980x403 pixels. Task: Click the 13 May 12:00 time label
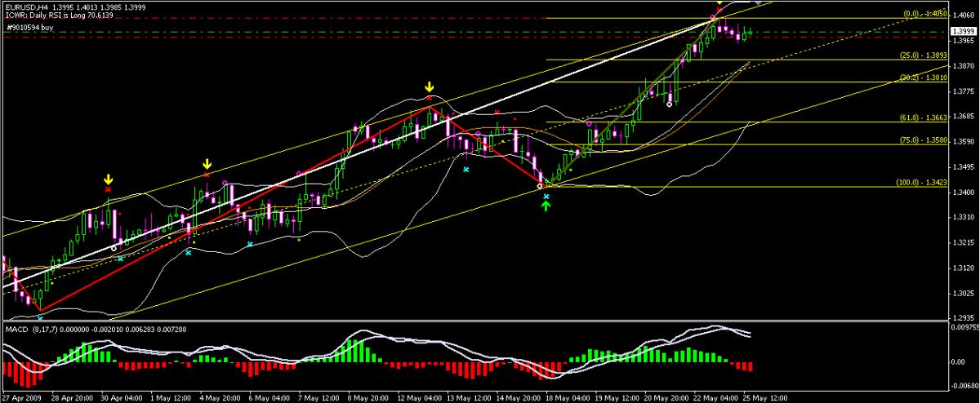470,398
